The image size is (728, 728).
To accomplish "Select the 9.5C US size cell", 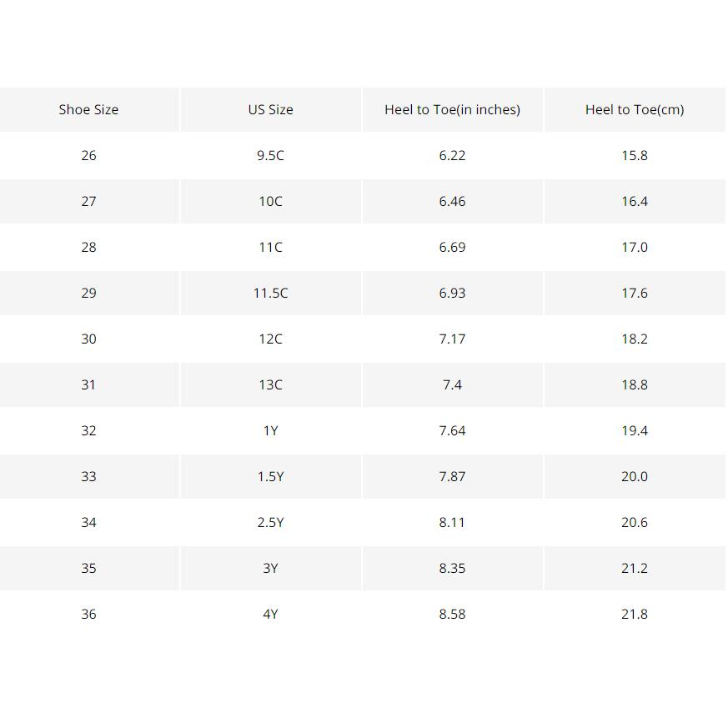I will [271, 156].
